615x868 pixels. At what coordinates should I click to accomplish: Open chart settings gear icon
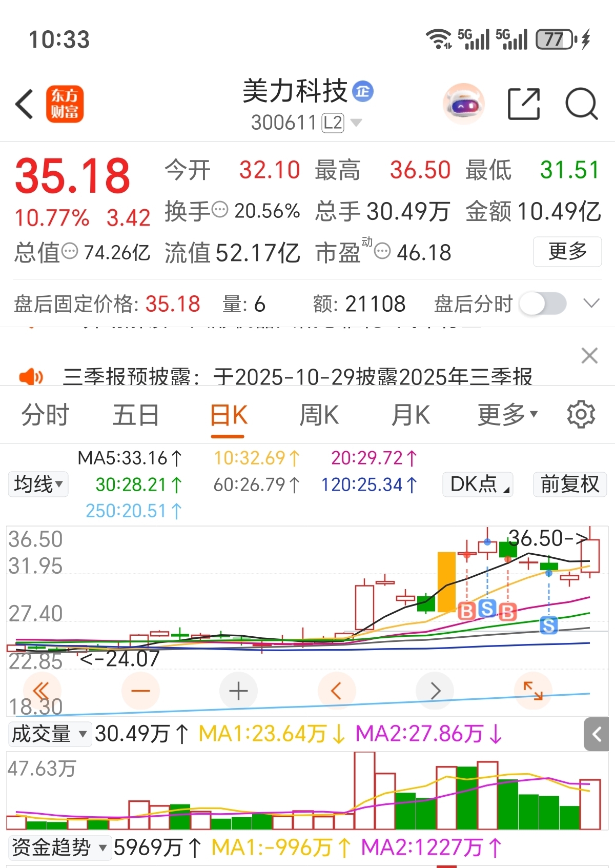click(x=581, y=414)
